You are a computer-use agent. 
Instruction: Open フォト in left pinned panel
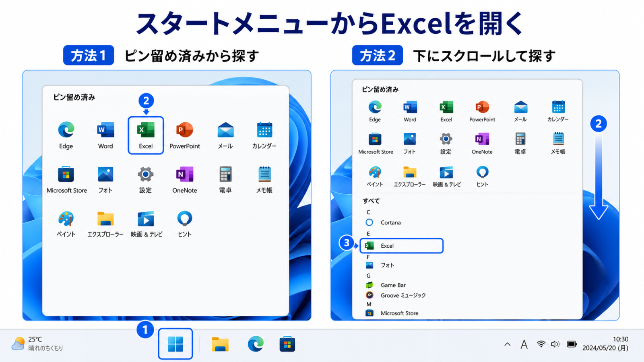(105, 180)
